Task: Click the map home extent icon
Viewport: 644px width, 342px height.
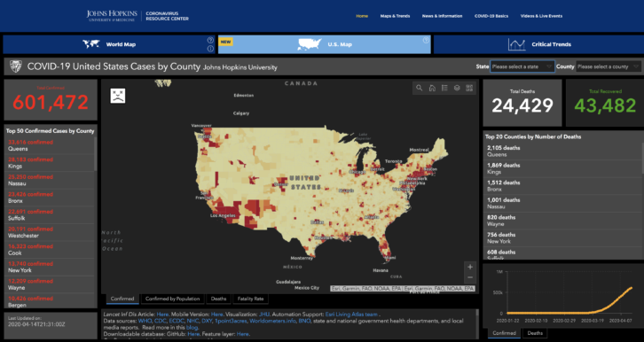Action: 432,88
